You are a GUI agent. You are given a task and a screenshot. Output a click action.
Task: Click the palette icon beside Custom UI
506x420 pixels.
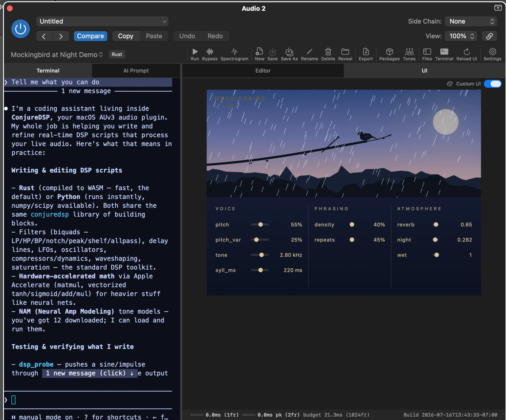click(x=450, y=84)
